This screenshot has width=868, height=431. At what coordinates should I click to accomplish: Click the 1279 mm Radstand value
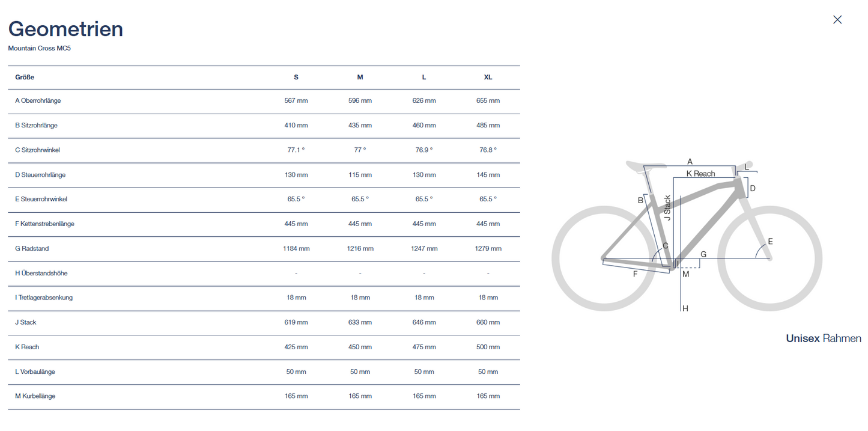point(488,248)
